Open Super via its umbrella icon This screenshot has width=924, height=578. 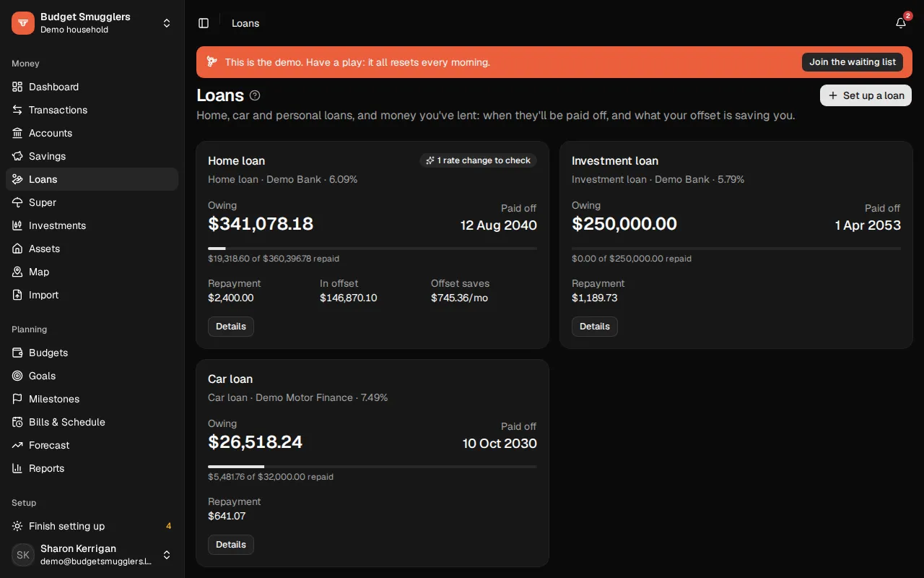click(x=17, y=202)
